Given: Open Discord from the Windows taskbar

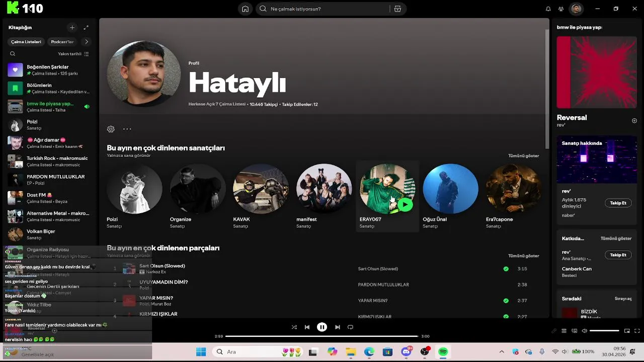Looking at the screenshot, I should click(x=407, y=352).
